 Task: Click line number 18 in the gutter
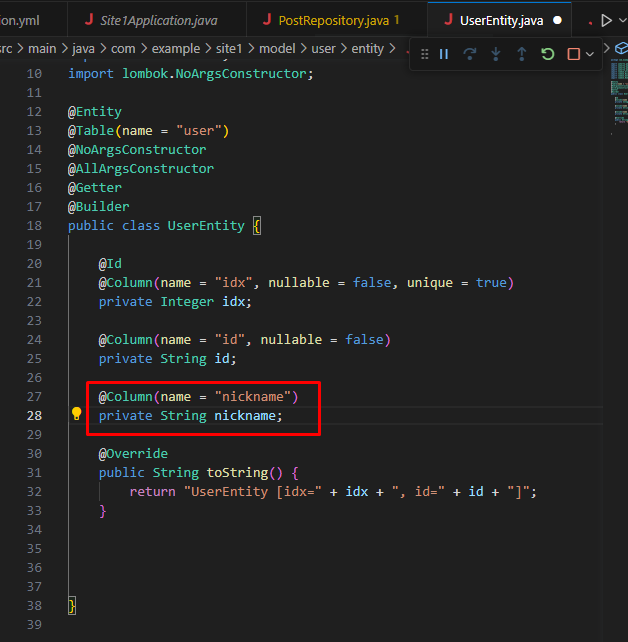point(34,226)
